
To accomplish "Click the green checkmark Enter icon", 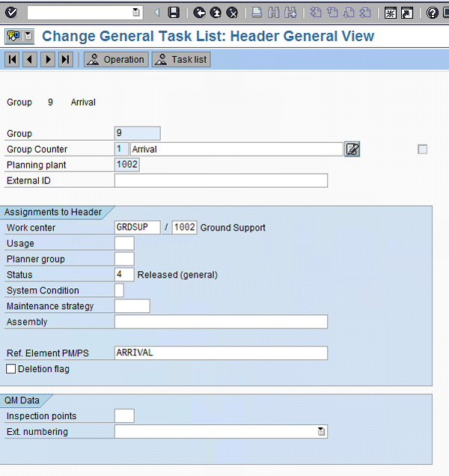I will point(11,13).
